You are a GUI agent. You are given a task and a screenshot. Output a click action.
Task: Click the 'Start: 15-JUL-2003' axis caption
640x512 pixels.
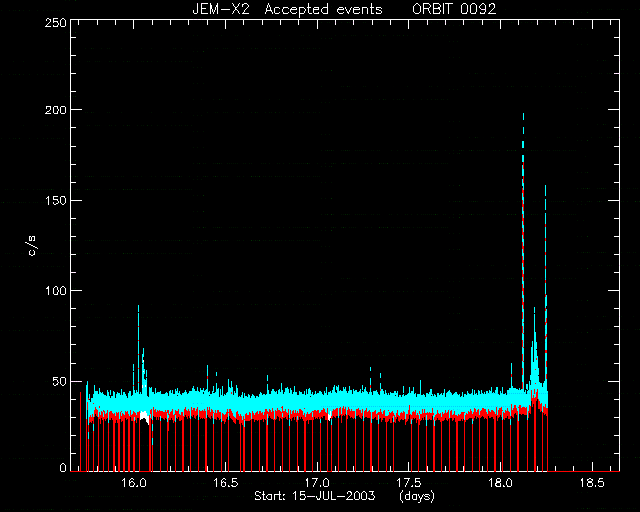pyautogui.click(x=315, y=496)
